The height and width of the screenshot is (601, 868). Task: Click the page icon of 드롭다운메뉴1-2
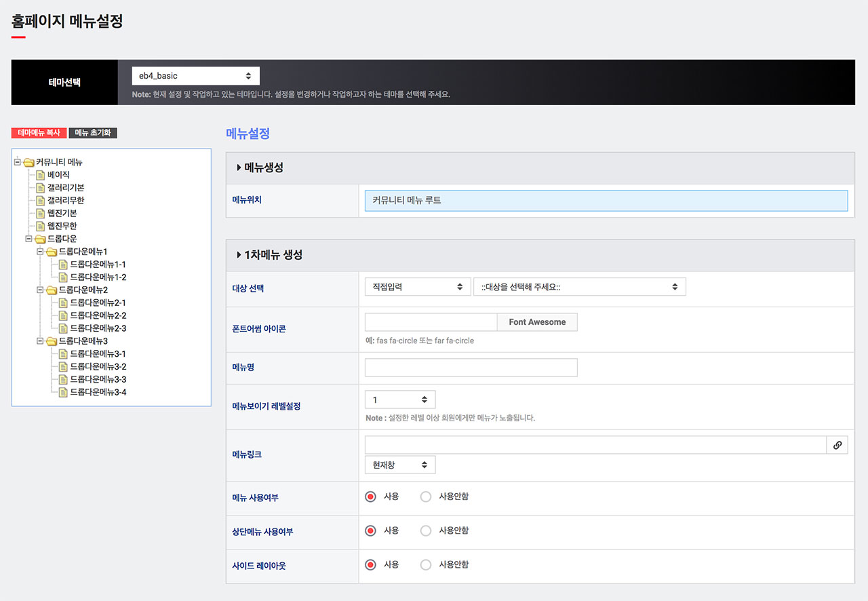click(64, 277)
